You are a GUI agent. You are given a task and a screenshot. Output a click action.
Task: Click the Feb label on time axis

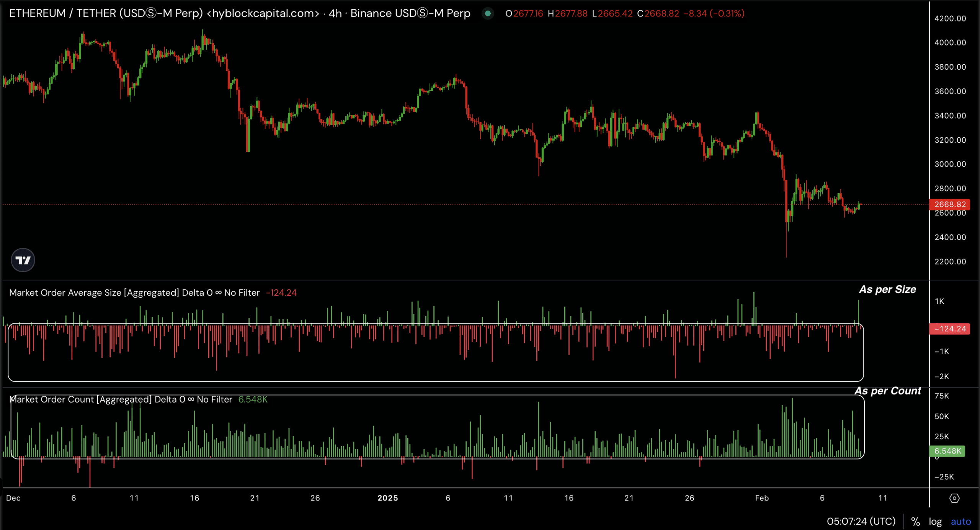761,498
